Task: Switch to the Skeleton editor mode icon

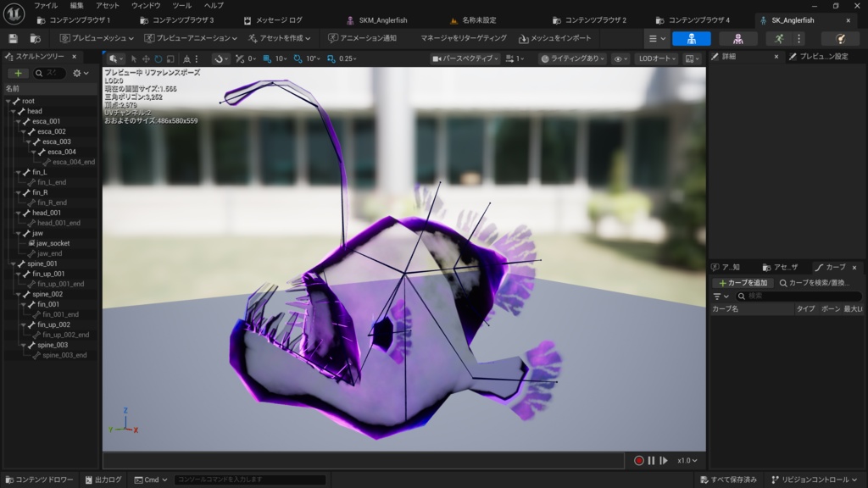Action: pyautogui.click(x=692, y=39)
